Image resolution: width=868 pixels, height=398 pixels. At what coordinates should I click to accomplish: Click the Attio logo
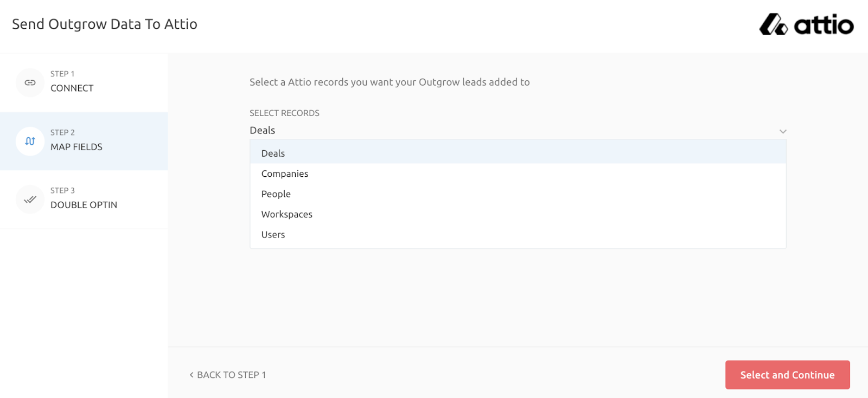806,24
